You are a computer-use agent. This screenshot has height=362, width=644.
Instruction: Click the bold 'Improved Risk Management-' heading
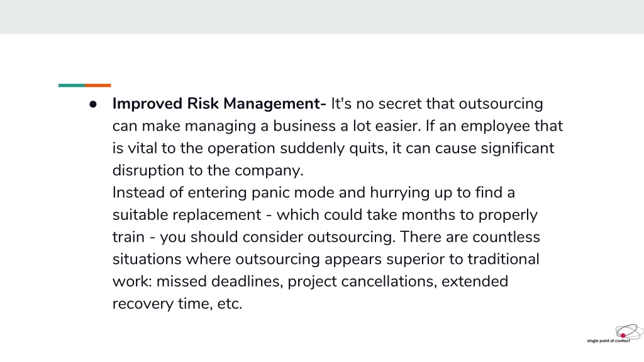219,104
